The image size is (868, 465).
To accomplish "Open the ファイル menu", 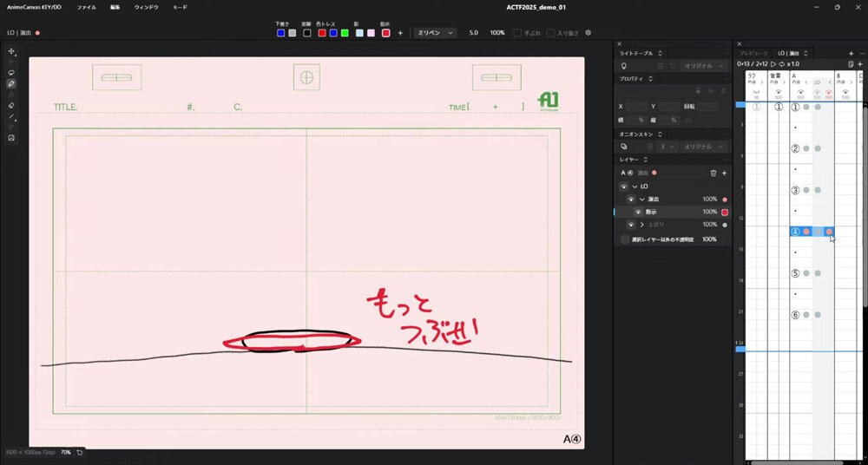I will (86, 7).
